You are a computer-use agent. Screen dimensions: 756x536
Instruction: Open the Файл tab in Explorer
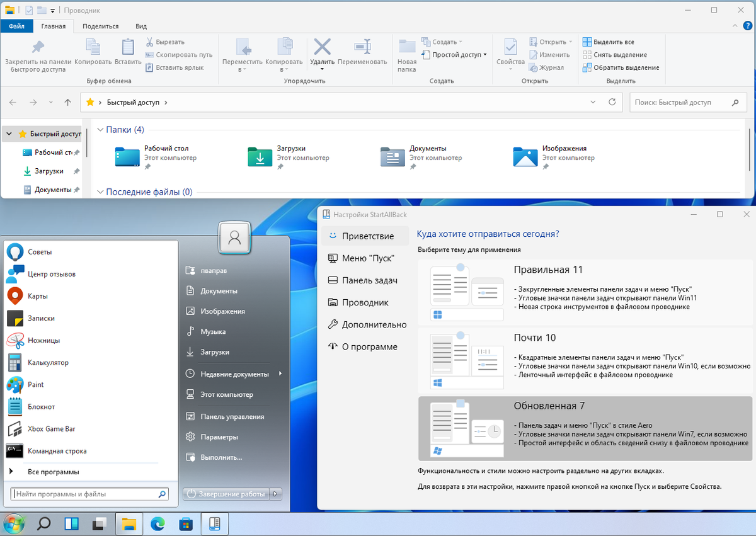(17, 26)
